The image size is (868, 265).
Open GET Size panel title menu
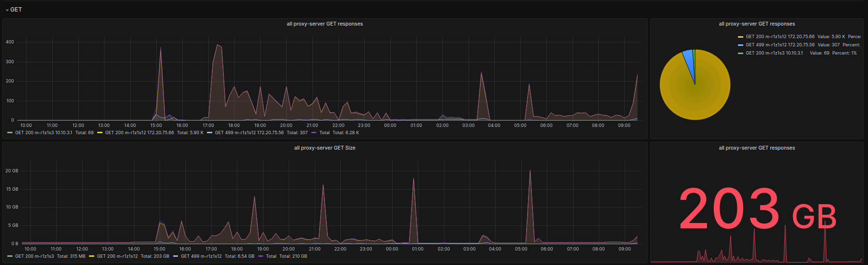point(324,148)
